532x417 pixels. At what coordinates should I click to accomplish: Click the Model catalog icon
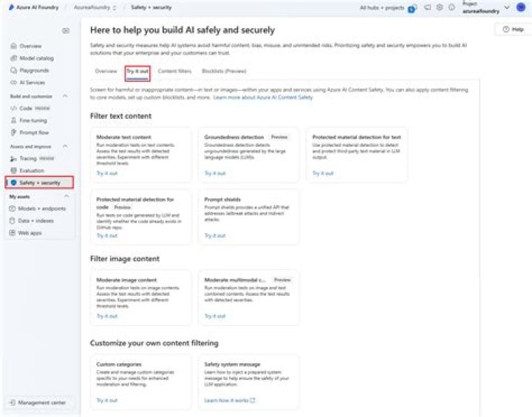click(x=13, y=58)
